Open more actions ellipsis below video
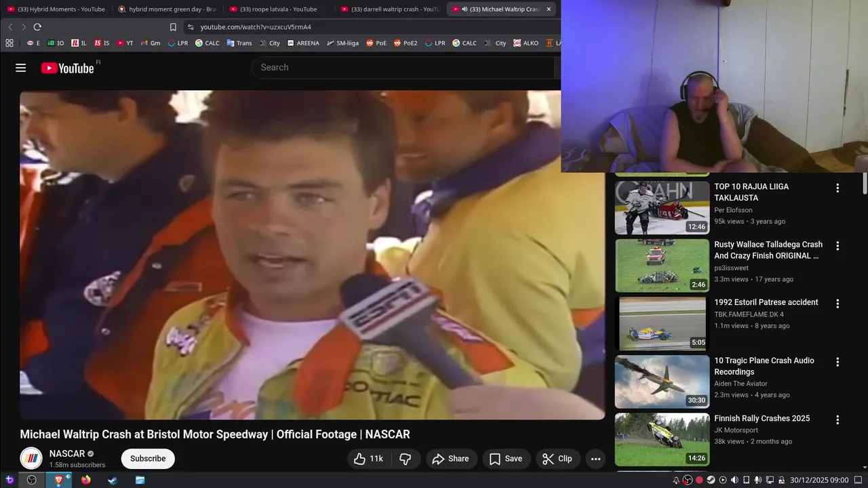This screenshot has width=868, height=488. pos(595,459)
